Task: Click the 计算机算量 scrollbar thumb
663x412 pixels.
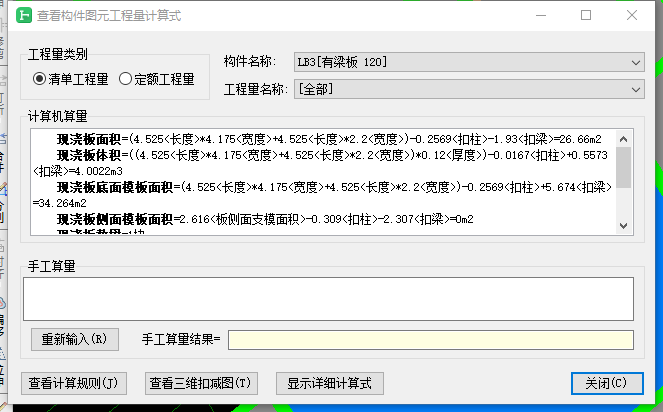Action: click(623, 167)
